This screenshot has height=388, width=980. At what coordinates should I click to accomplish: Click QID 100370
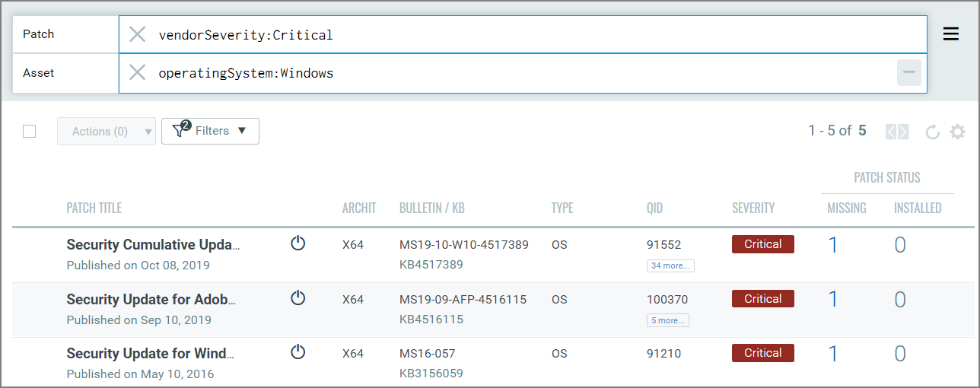[667, 300]
